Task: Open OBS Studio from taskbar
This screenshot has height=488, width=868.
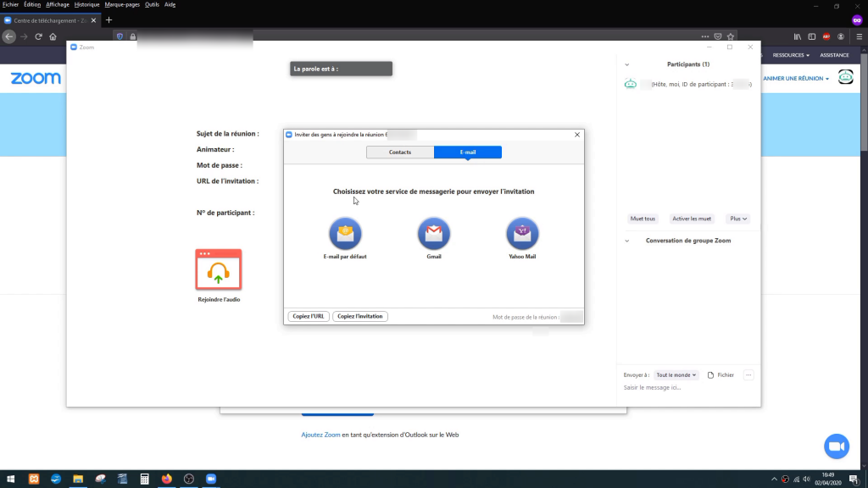Action: tap(189, 479)
